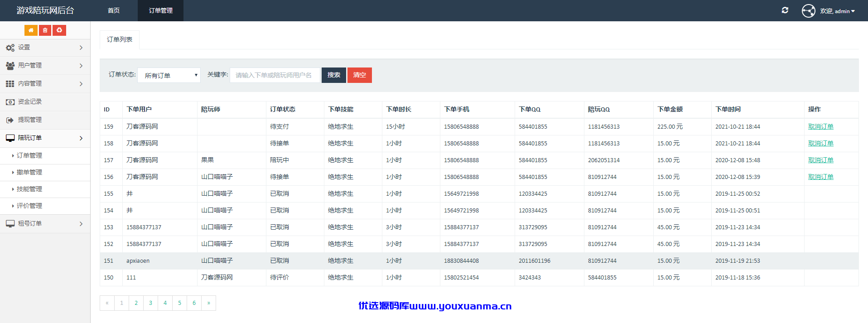
Task: Click timestamp 2019-11-18 15:36
Action: point(738,278)
